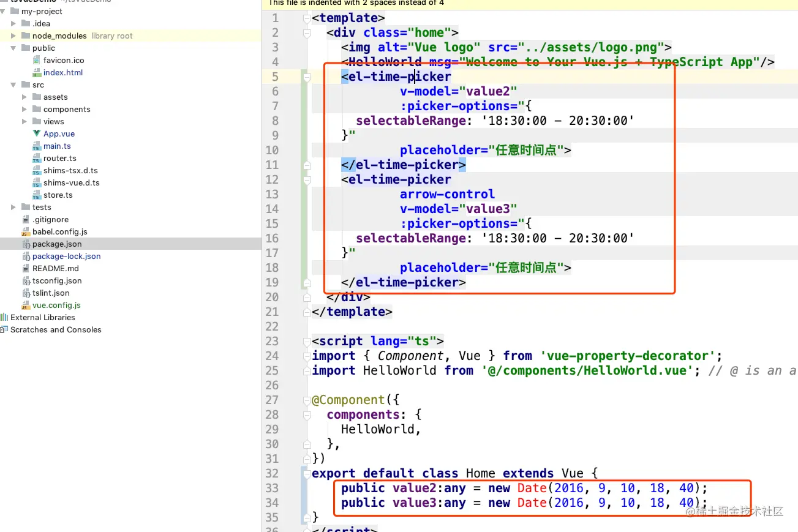Fold the el-time-picker tag at line 5
Screen dimensions: 798x532
point(307,77)
